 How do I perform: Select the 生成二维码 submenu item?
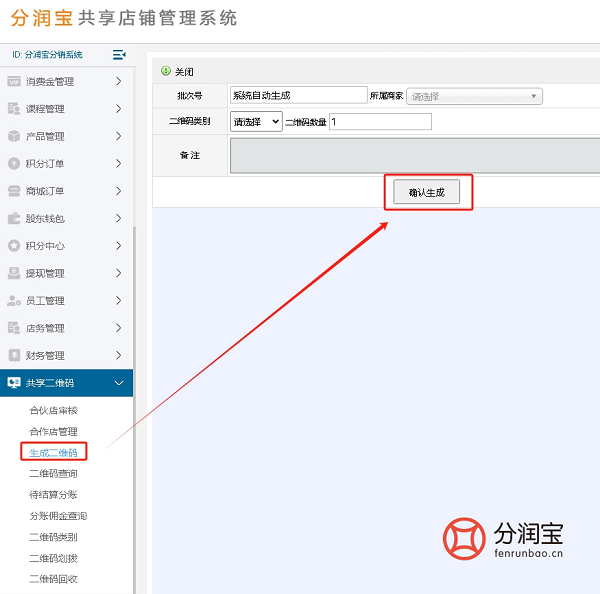pos(53,453)
